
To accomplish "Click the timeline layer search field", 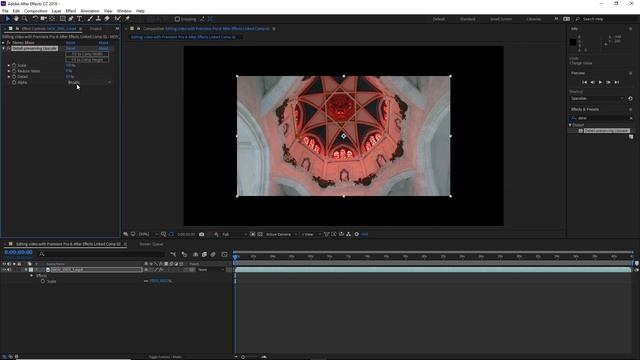I will [102, 254].
